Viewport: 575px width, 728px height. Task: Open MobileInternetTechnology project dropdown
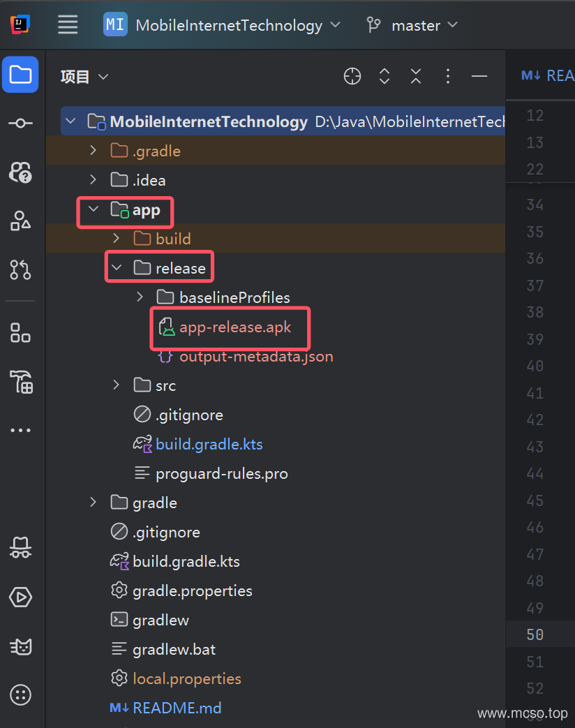[238, 25]
